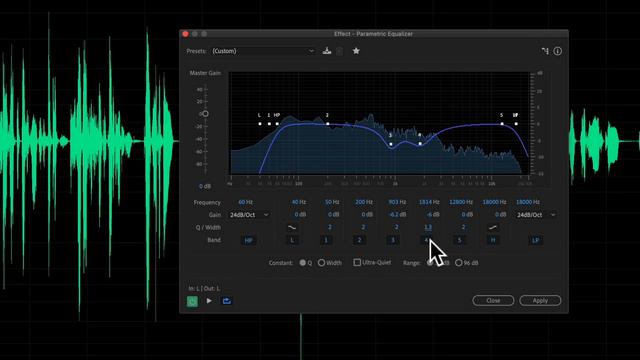Open the effect info icon
The width and height of the screenshot is (640, 360).
tap(558, 51)
